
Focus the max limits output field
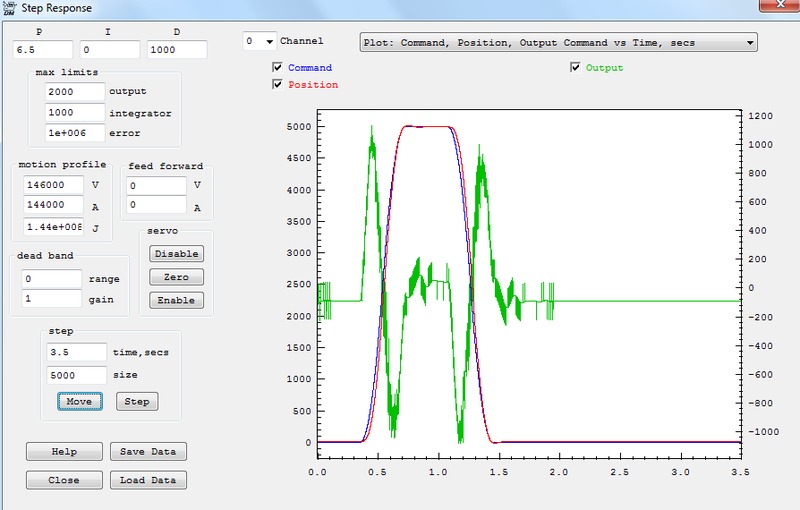point(75,91)
